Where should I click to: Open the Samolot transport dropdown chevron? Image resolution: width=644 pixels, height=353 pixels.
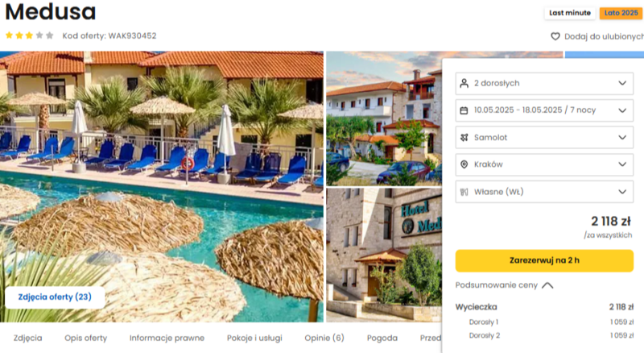click(x=622, y=138)
